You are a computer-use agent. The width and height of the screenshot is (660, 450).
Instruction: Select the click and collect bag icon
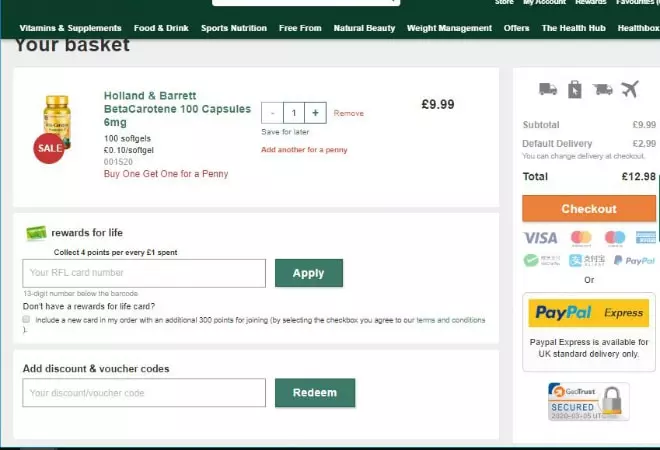coord(575,89)
